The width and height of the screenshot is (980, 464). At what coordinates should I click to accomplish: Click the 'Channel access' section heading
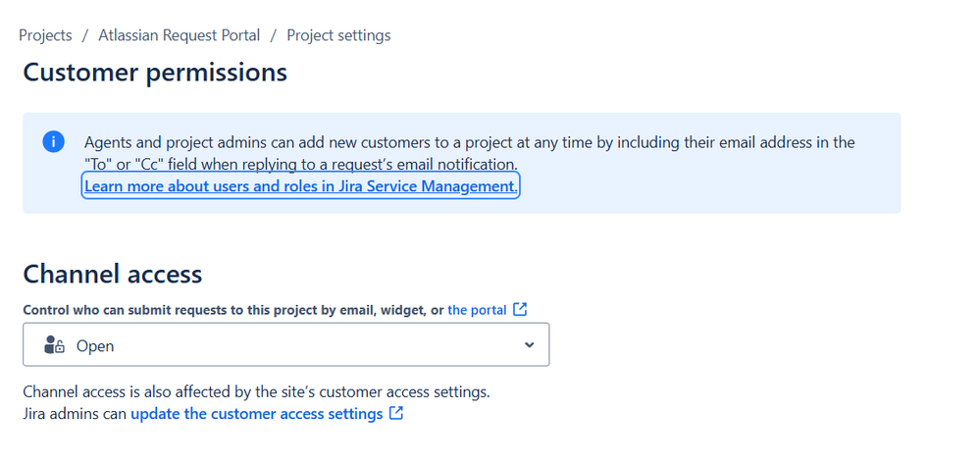(x=113, y=274)
